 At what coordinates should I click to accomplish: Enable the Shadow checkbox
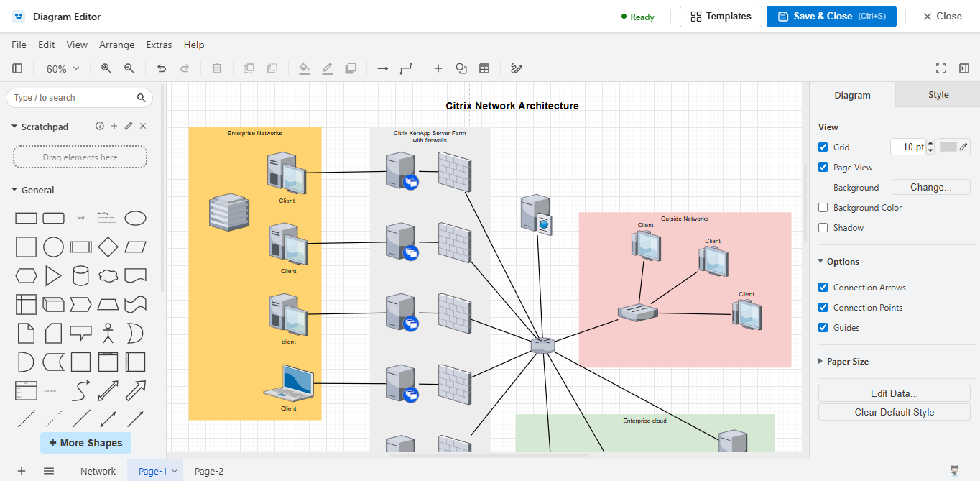coord(823,228)
